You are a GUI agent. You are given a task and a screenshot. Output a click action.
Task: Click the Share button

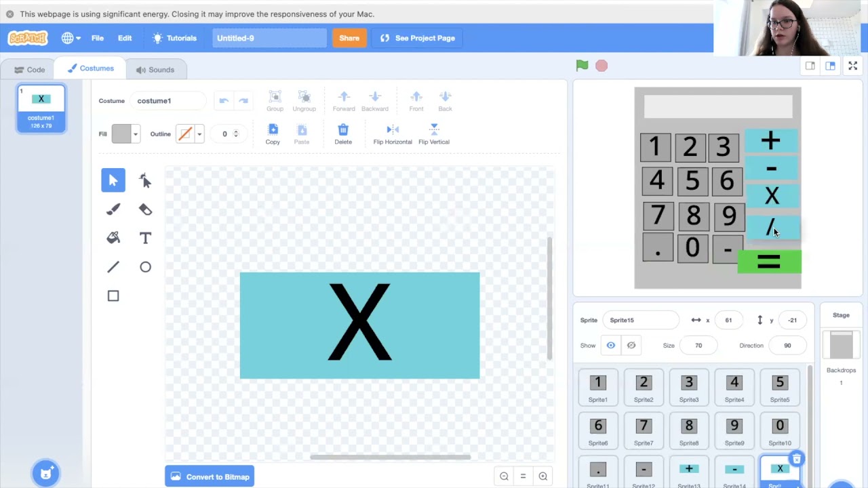tap(349, 38)
